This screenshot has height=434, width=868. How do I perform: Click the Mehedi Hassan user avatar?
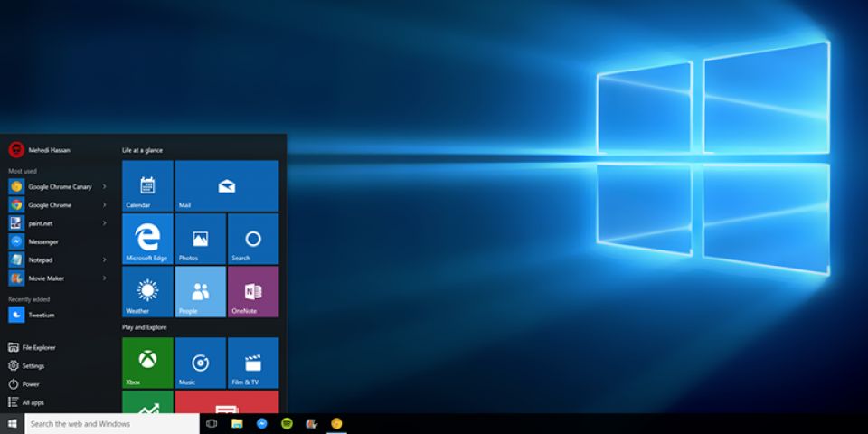tap(16, 149)
